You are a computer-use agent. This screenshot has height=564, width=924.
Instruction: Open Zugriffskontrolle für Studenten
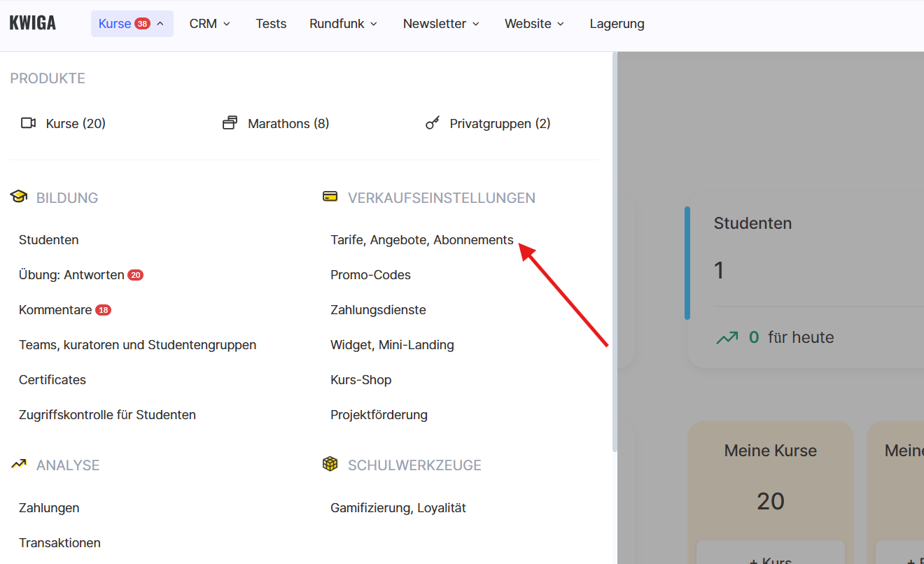107,415
